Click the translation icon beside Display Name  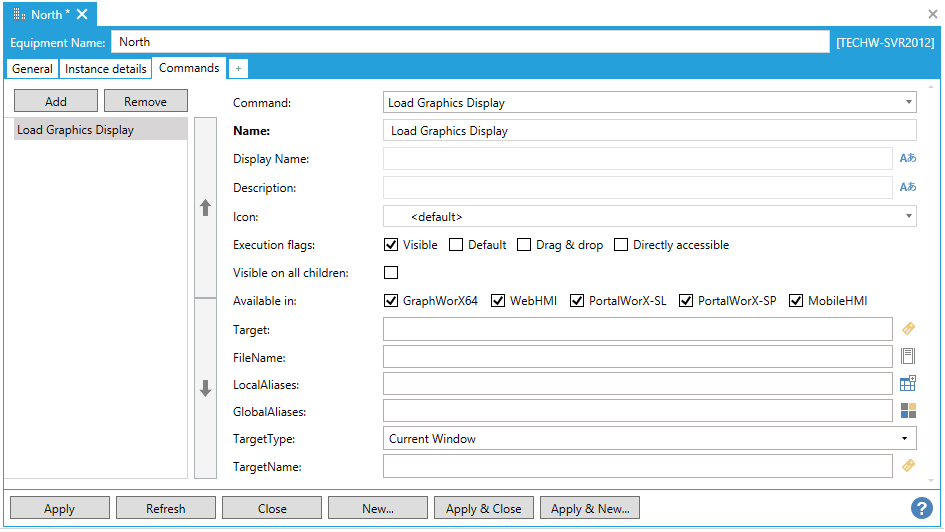907,158
